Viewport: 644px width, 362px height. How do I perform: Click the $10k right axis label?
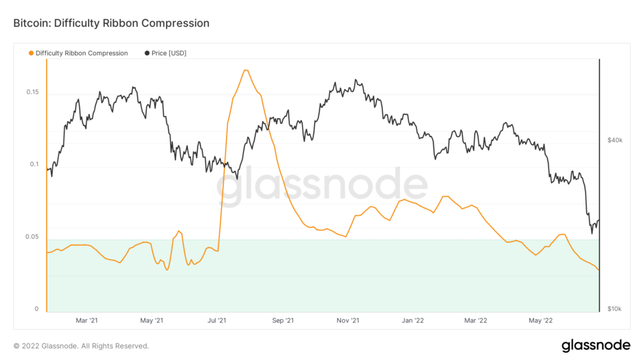click(x=614, y=309)
